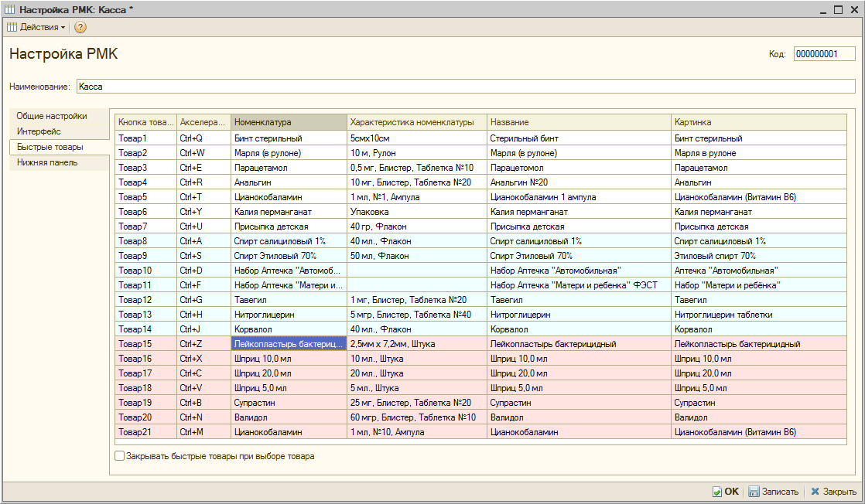Select the Быстрые товары tab

coord(50,147)
